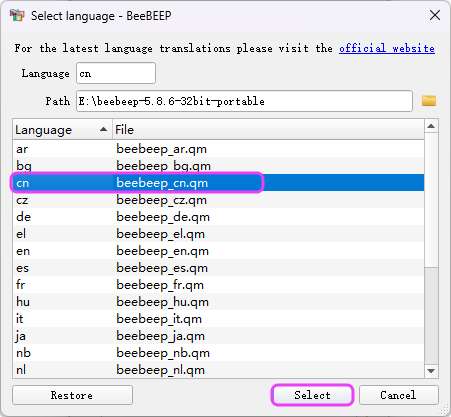Click beebeep_es.qm file name
The image size is (451, 417).
[162, 268]
